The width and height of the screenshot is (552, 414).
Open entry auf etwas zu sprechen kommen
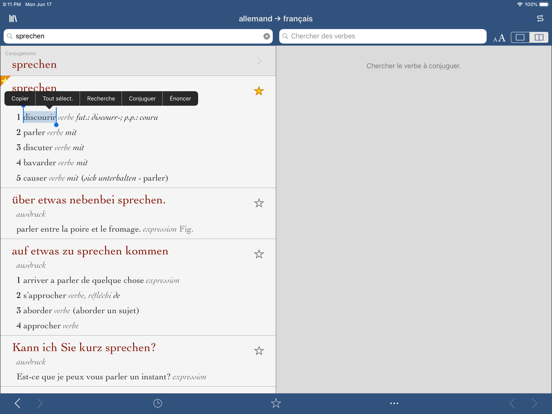coord(90,251)
